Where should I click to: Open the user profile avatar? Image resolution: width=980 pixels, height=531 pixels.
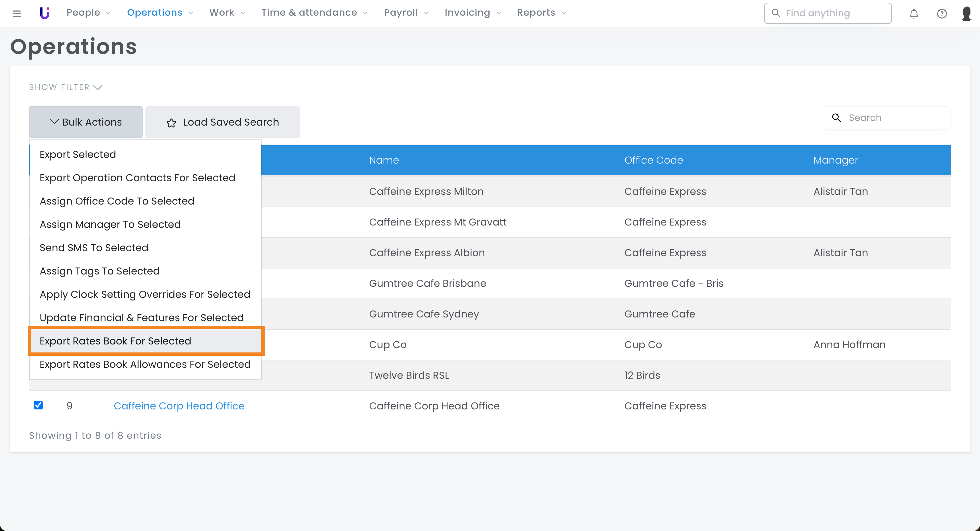pyautogui.click(x=967, y=14)
